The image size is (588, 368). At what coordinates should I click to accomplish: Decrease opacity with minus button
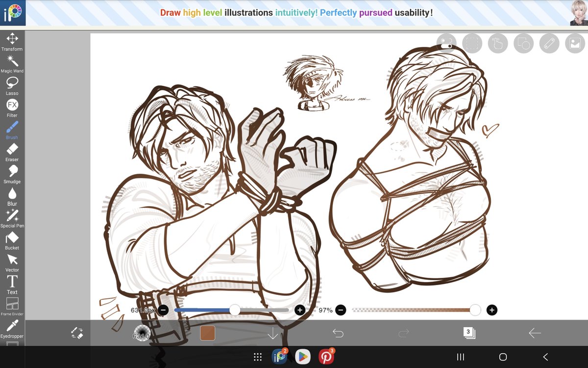point(341,310)
